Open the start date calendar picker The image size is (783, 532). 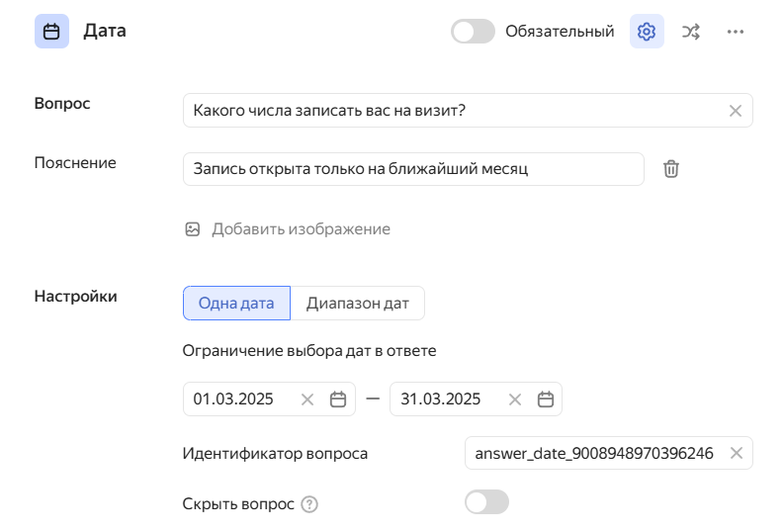pyautogui.click(x=338, y=399)
